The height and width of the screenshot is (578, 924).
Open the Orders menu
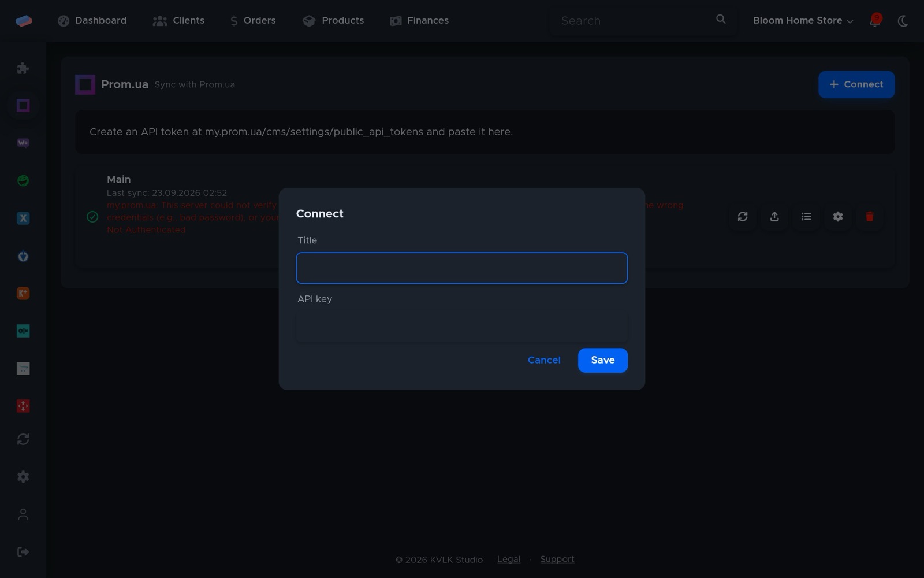pos(253,21)
